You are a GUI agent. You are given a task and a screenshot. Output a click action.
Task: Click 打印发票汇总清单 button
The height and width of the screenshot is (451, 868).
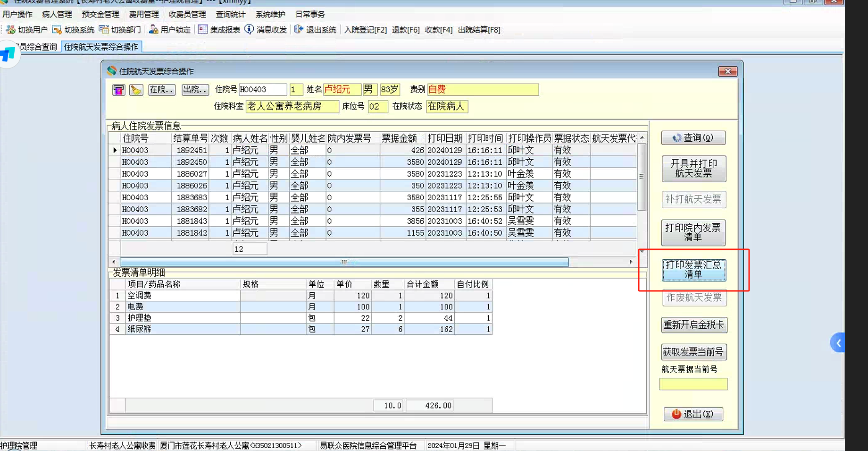pos(693,270)
